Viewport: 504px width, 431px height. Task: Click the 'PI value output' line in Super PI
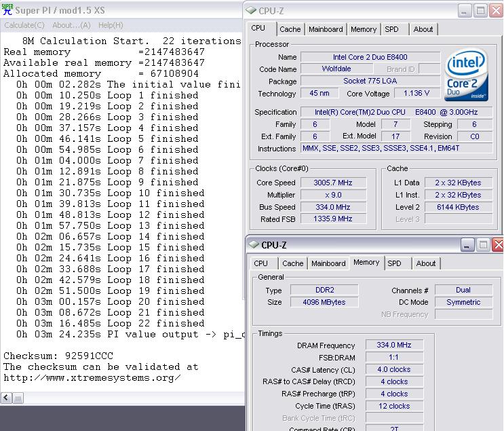130,334
